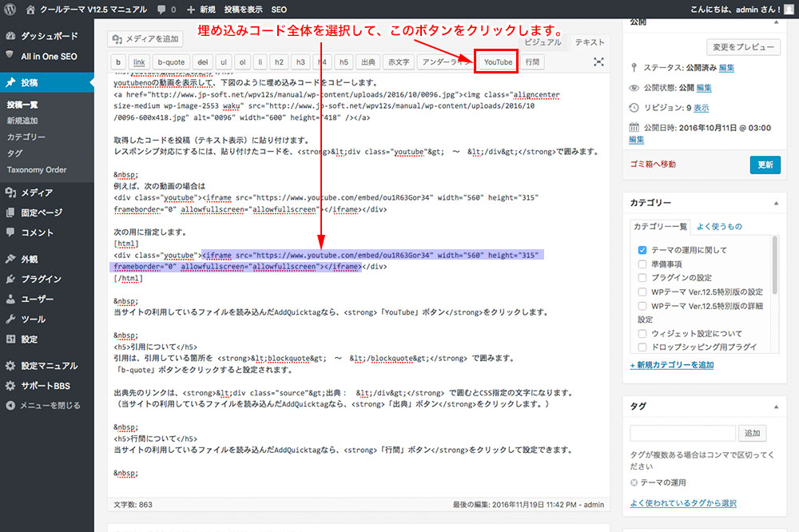Select the よく使うもの tab
Image resolution: width=799 pixels, height=532 pixels.
pyautogui.click(x=719, y=226)
